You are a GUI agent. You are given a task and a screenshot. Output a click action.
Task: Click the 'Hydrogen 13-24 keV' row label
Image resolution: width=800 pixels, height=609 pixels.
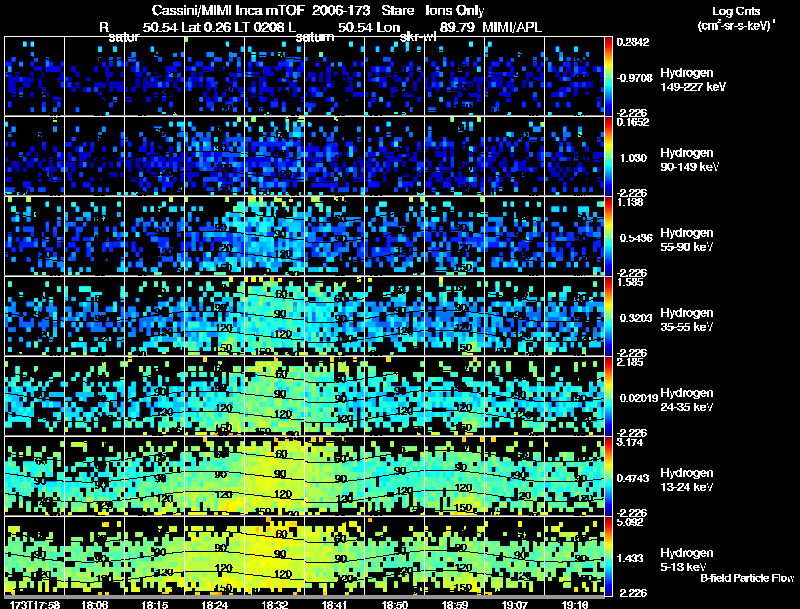point(687,480)
